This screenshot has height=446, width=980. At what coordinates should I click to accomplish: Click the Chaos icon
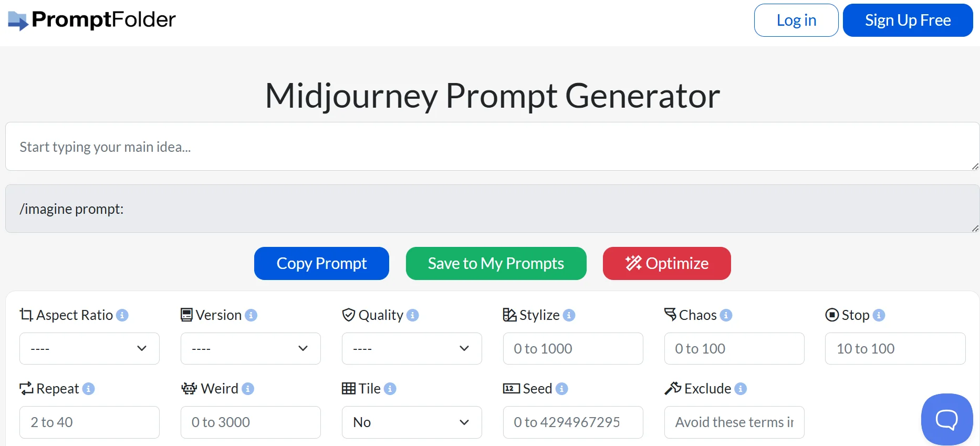click(x=671, y=315)
